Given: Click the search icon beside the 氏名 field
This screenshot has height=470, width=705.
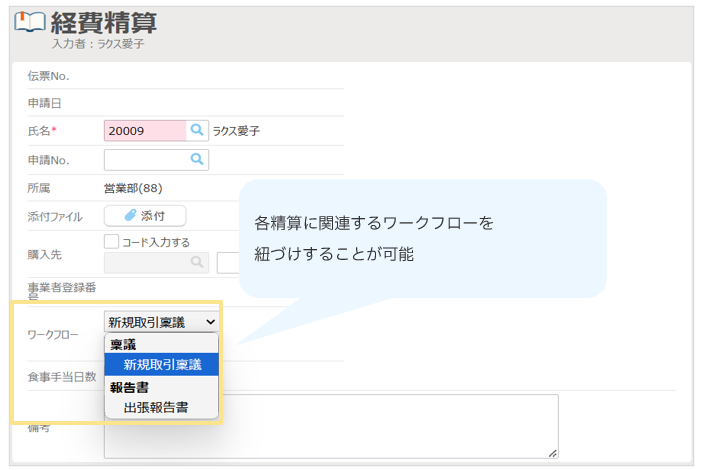Looking at the screenshot, I should pyautogui.click(x=197, y=131).
